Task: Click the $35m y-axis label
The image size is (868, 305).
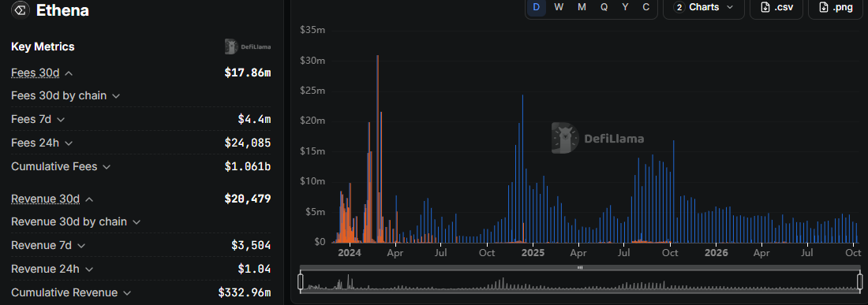Action: [x=312, y=30]
